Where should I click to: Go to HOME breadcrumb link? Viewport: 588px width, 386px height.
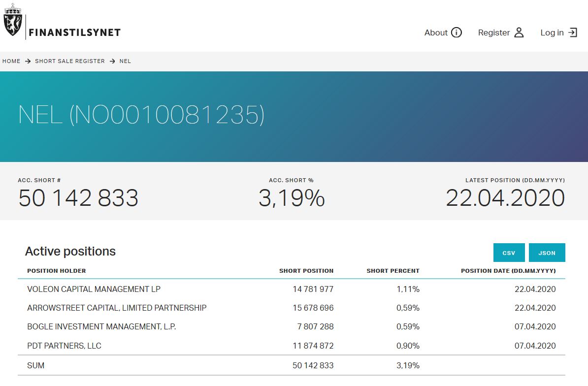point(11,61)
